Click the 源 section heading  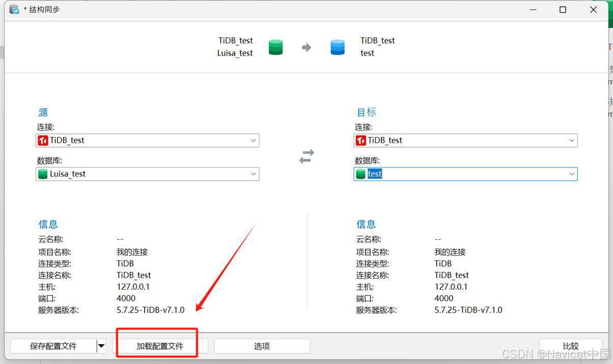point(43,113)
